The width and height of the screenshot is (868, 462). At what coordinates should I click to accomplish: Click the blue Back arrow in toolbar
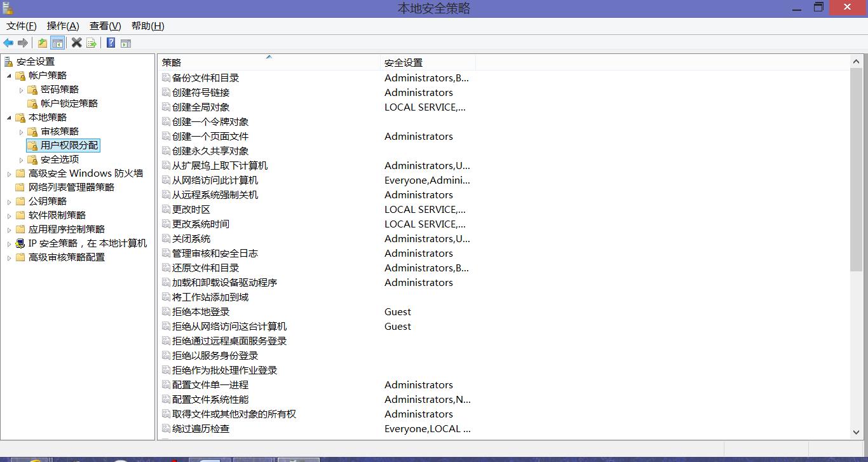(8, 43)
